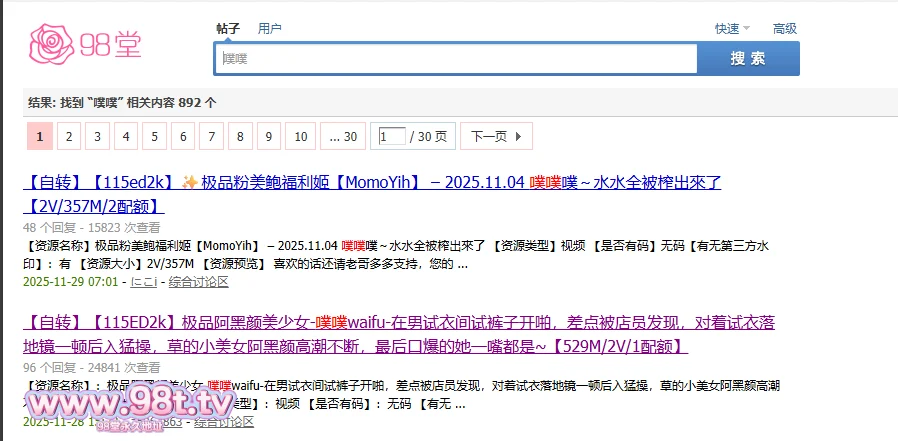Click the 98堂 rose logo

(86, 44)
